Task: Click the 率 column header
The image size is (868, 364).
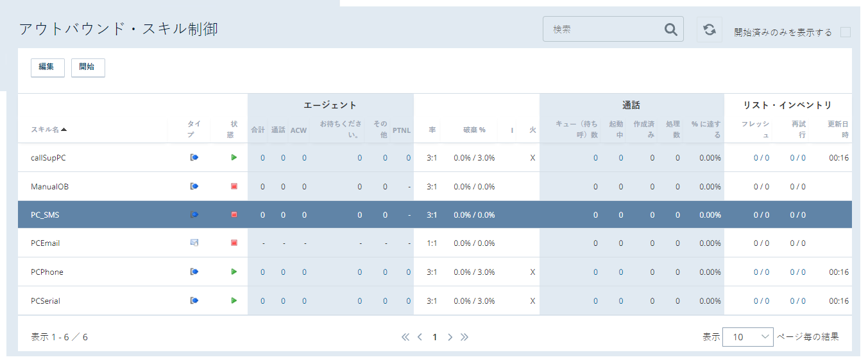Action: tap(432, 130)
